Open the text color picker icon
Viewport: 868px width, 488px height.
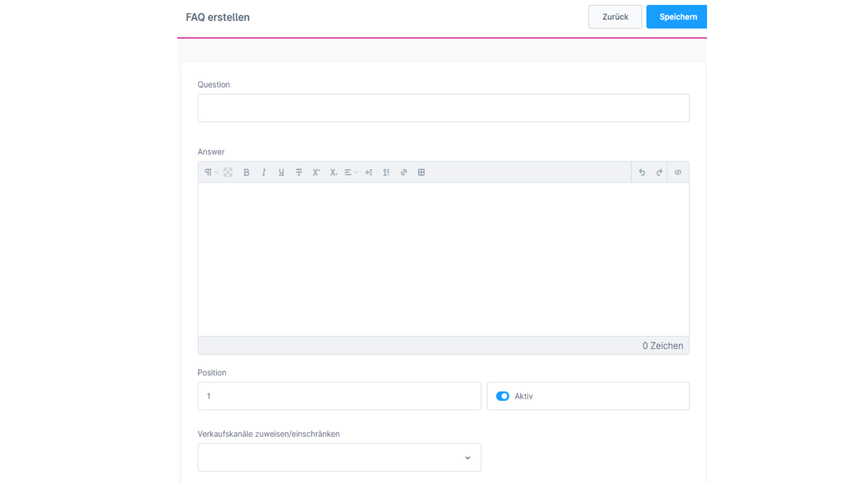228,172
